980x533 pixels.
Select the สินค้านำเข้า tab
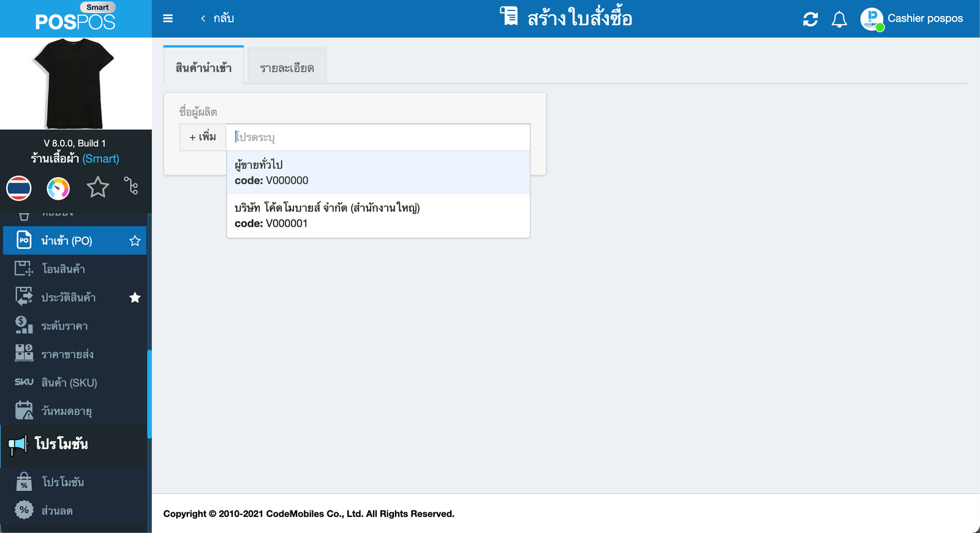pyautogui.click(x=203, y=67)
